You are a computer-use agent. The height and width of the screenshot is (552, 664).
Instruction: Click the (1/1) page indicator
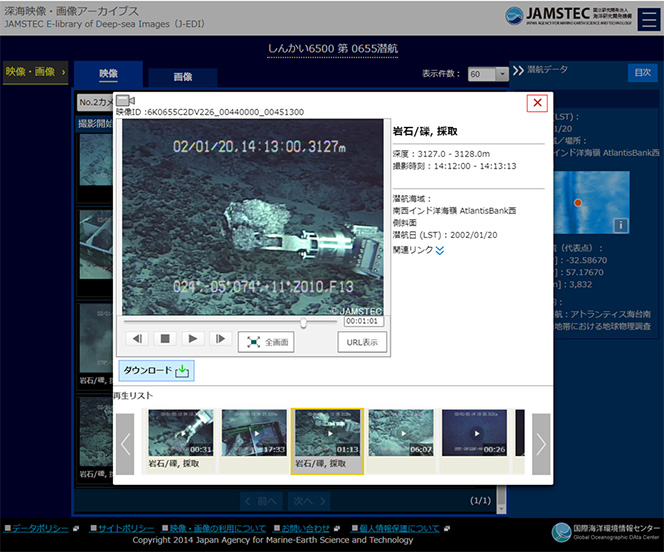[480, 500]
